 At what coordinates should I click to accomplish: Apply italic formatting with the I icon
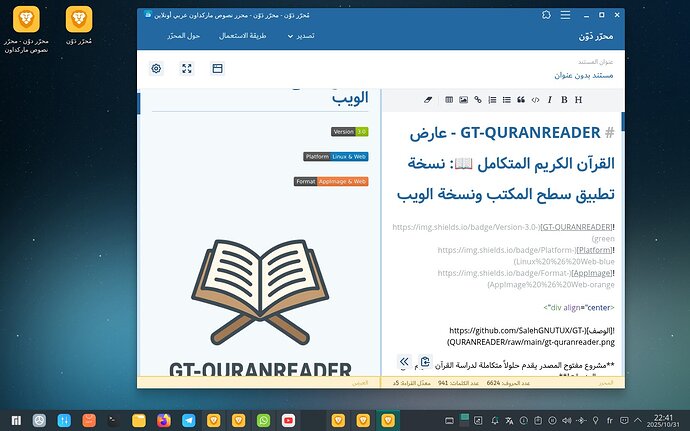point(550,100)
